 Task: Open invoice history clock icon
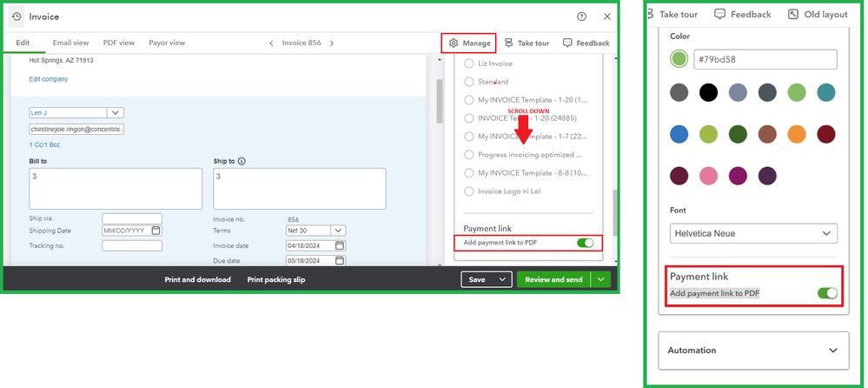click(x=17, y=17)
